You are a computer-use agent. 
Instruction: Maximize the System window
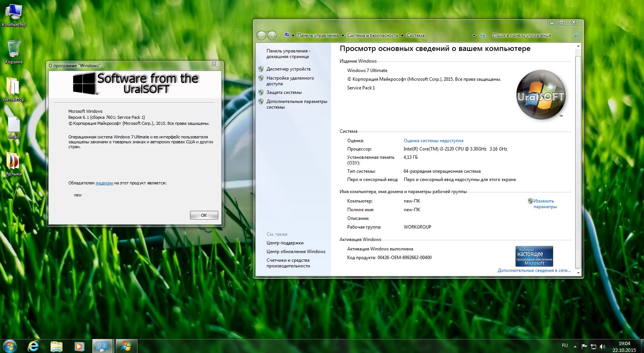point(561,23)
